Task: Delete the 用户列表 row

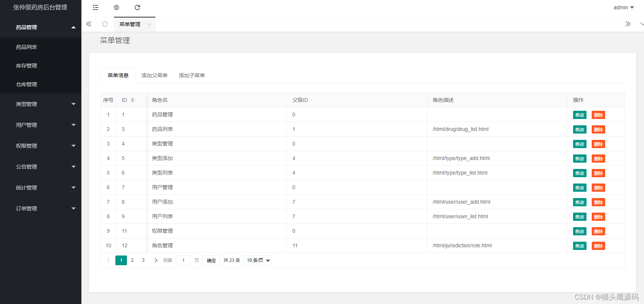Action: (x=598, y=217)
